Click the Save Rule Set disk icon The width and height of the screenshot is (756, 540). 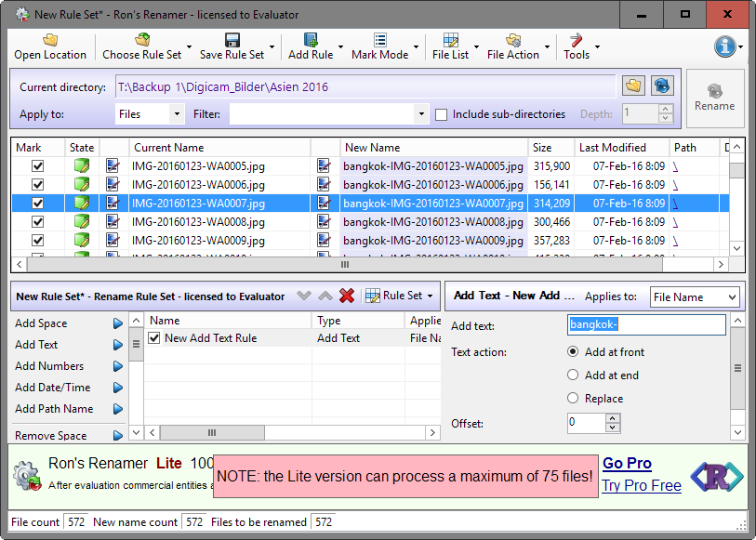[232, 39]
